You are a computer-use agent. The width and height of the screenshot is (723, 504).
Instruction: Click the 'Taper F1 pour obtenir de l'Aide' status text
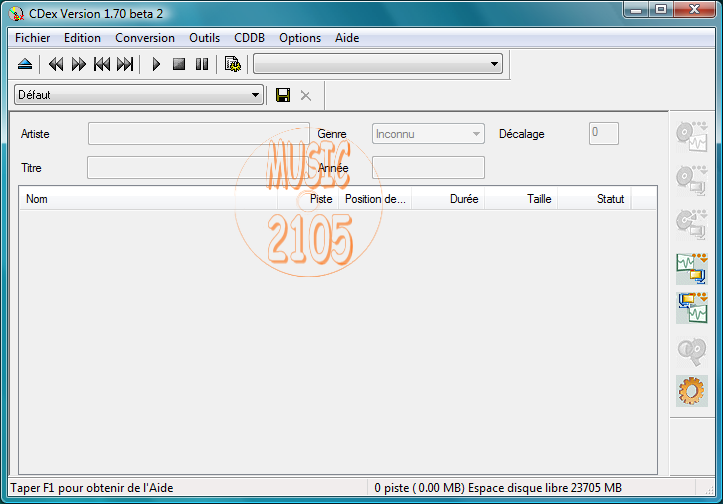pyautogui.click(x=92, y=488)
